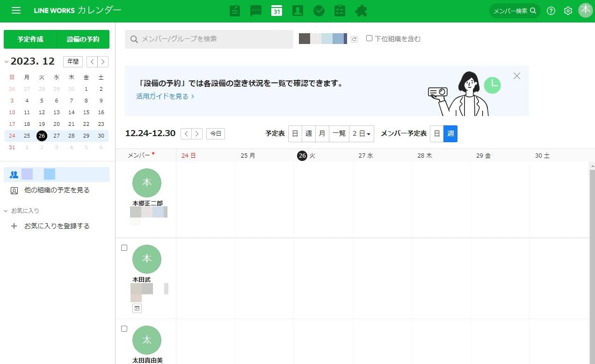Click the 26 火 column header
595x364 pixels.
click(323, 156)
